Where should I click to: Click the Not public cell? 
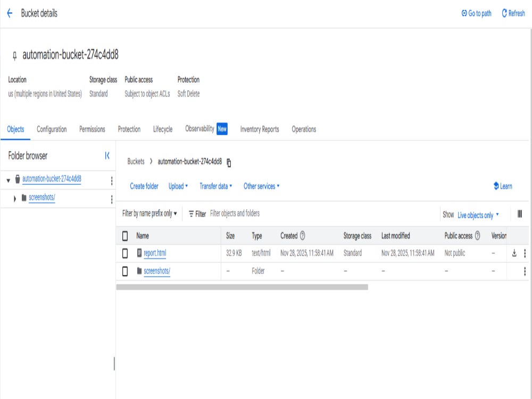click(455, 253)
